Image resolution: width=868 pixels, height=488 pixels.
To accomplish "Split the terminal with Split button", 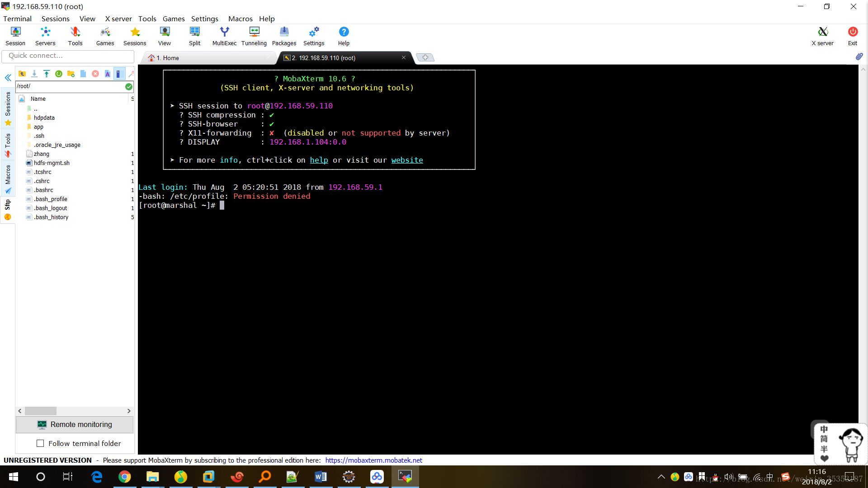I will click(194, 36).
